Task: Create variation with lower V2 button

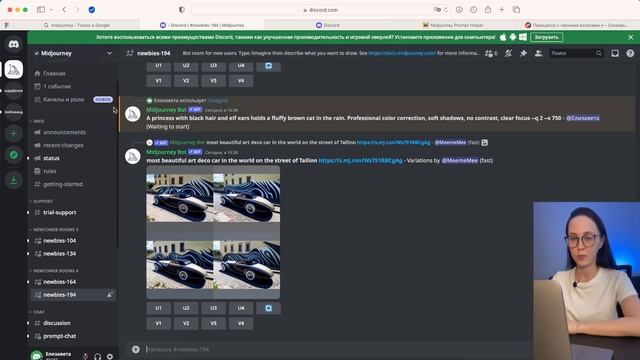Action: (x=186, y=323)
